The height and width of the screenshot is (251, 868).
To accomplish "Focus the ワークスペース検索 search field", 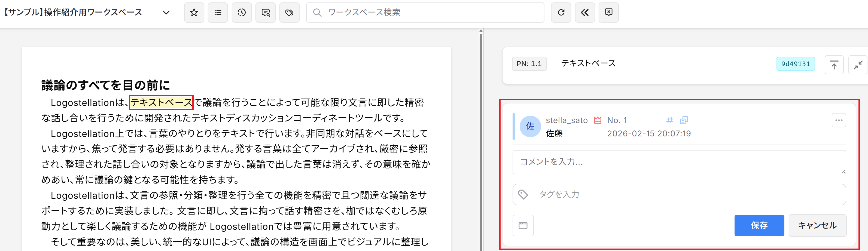I will coord(425,13).
